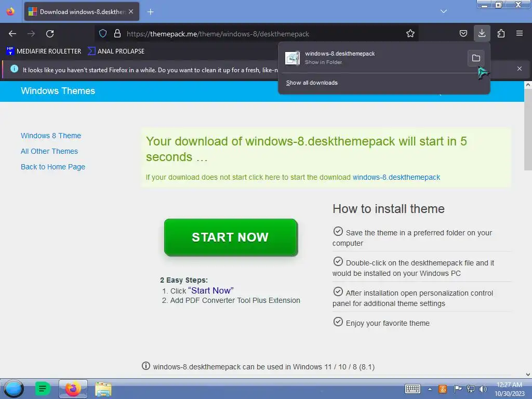Click the notification info icon

(x=14, y=69)
